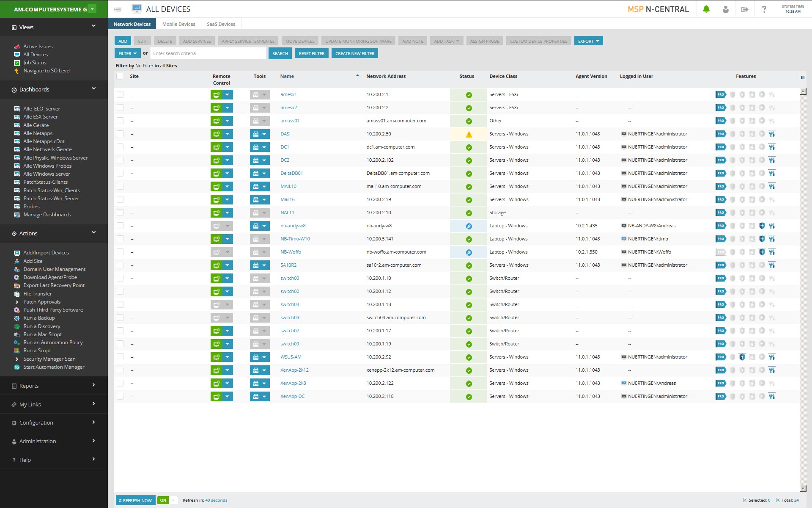This screenshot has width=812, height=508.
Task: Check the box for DASI row
Action: tap(120, 134)
